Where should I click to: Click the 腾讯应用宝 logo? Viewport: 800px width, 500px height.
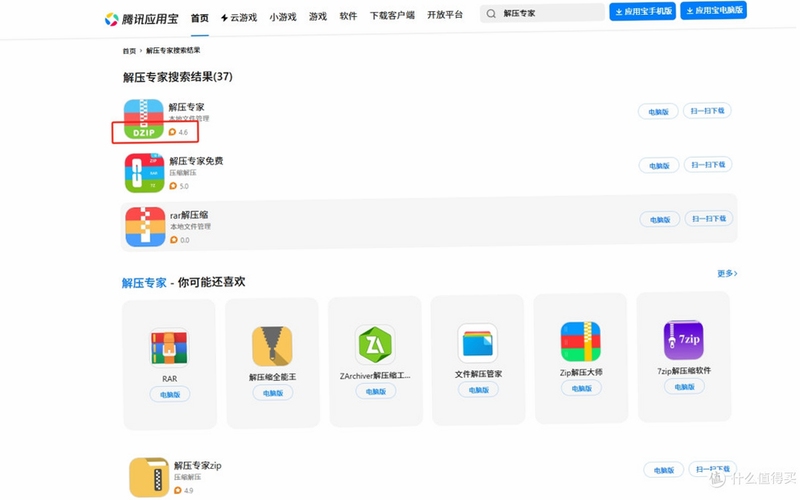pyautogui.click(x=141, y=19)
